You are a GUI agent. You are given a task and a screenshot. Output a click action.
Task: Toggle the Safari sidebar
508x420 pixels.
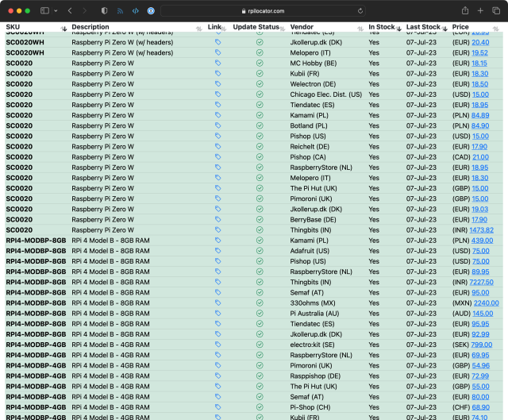[x=44, y=11]
